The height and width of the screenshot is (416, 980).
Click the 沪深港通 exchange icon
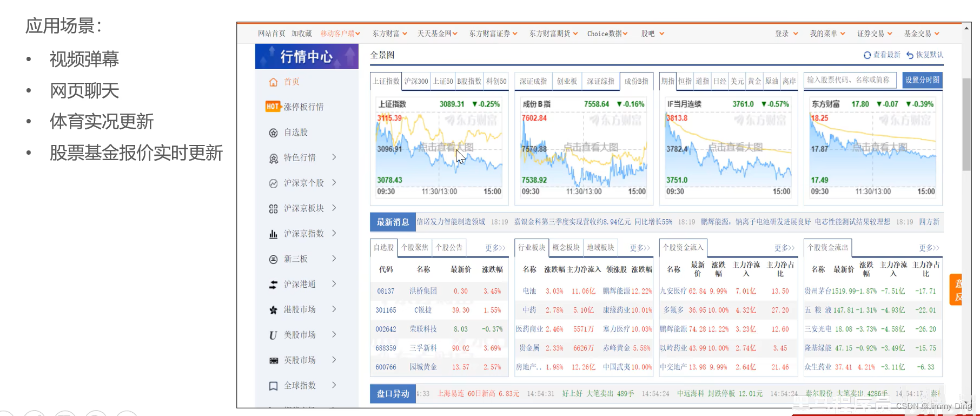click(274, 285)
